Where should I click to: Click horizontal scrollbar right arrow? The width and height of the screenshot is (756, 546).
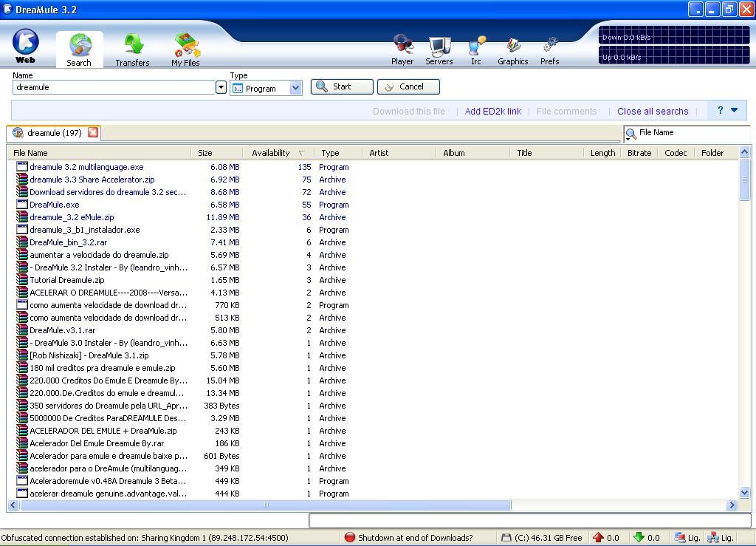[732, 505]
